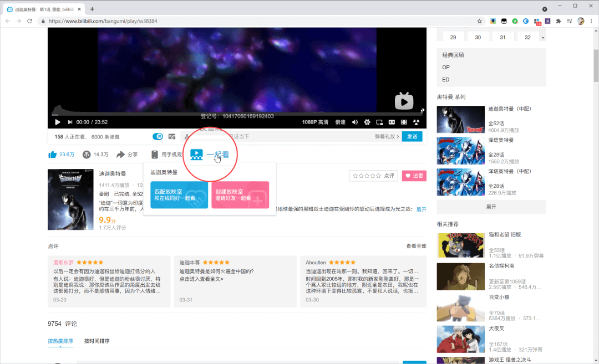Open the 用手机观看 phone icon
The image size is (599, 364).
coord(154,155)
